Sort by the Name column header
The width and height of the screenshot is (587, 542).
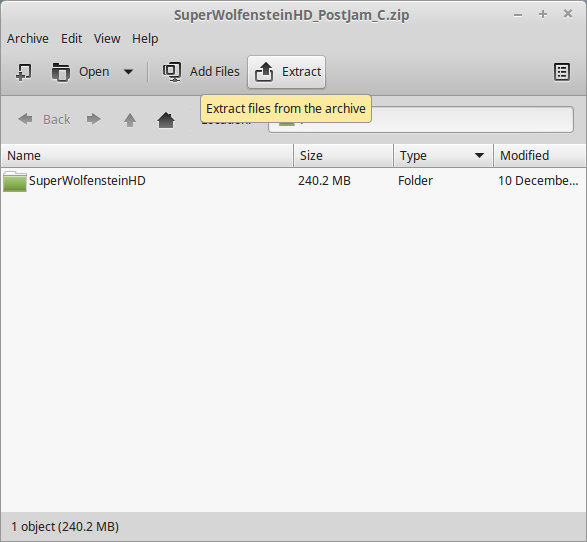point(147,155)
